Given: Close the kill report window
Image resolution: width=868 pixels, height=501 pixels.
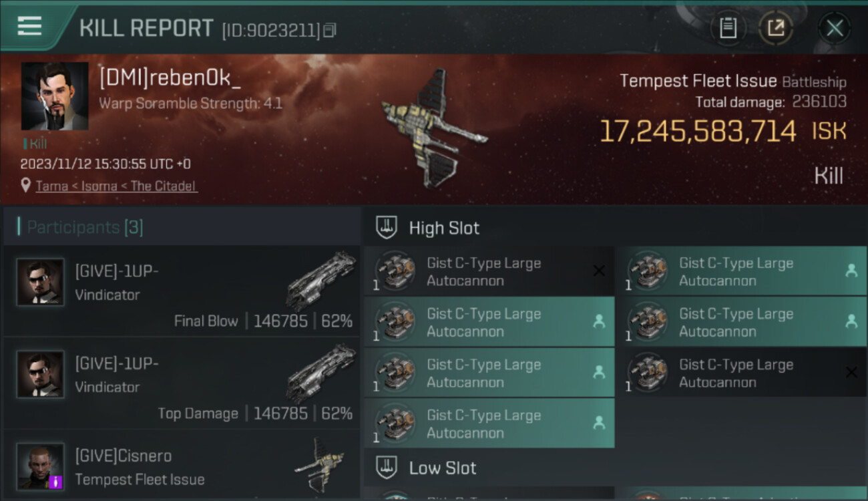Looking at the screenshot, I should click(834, 28).
